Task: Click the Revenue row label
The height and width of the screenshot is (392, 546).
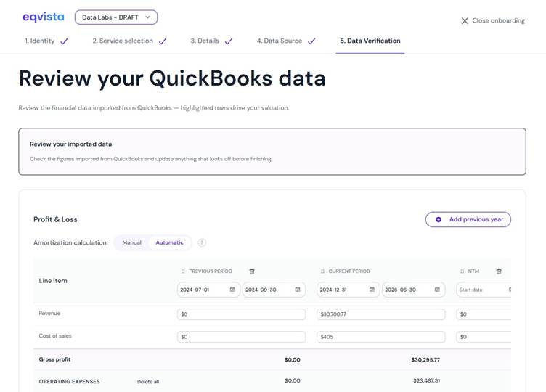Action: 49,314
